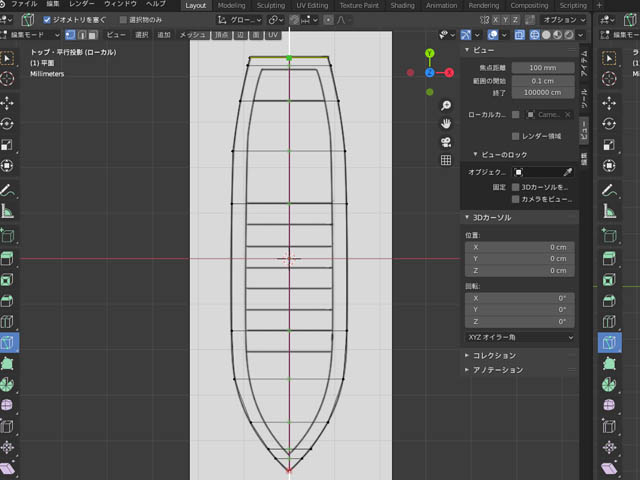
Task: Click the red X axis on navigation gizmo
Action: [449, 73]
